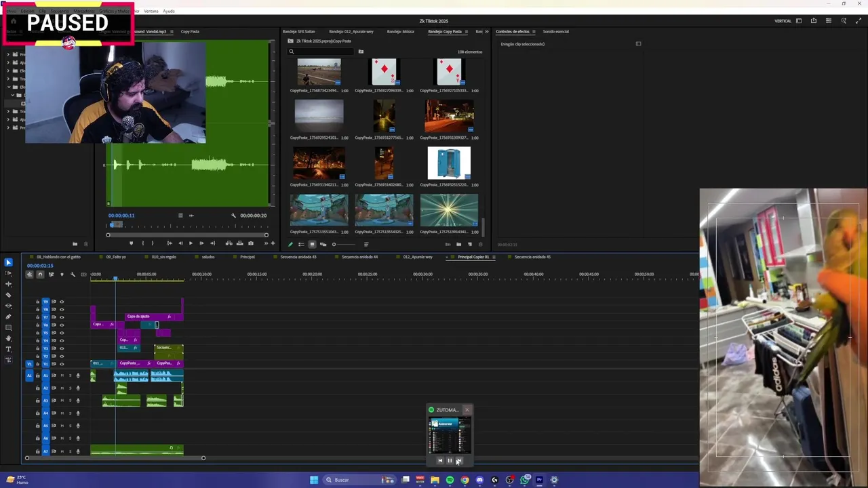Mute audio track A1
The image size is (868, 488).
pyautogui.click(x=62, y=375)
